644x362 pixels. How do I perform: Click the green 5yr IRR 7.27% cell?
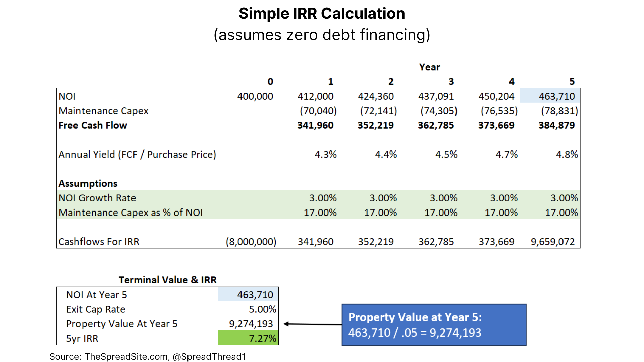pyautogui.click(x=248, y=338)
